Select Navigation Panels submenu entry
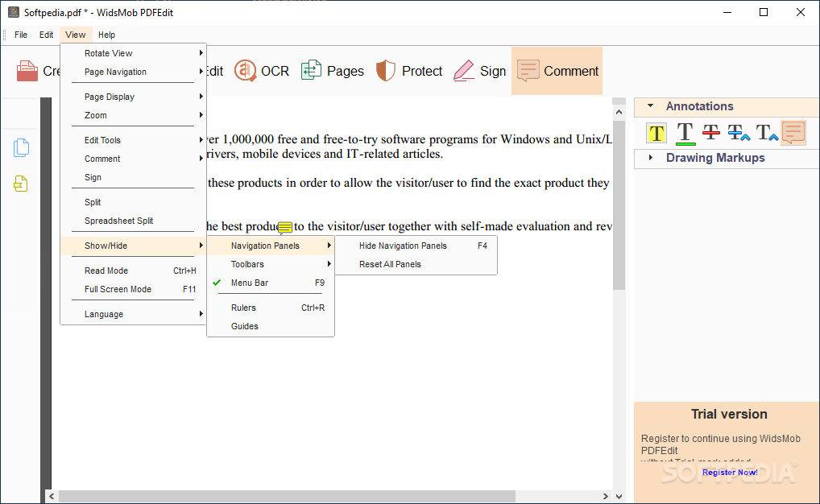The width and height of the screenshot is (820, 504). [x=271, y=246]
